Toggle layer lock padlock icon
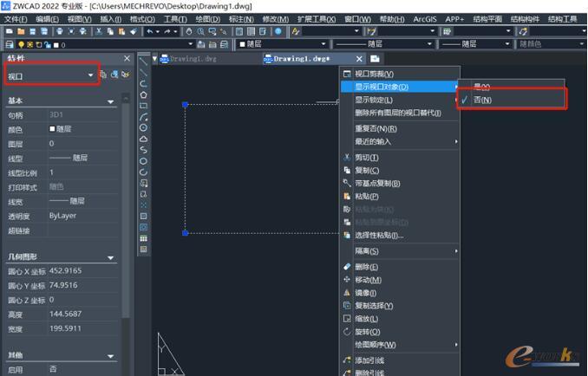Screen dimensions: 588x376 (x=47, y=45)
